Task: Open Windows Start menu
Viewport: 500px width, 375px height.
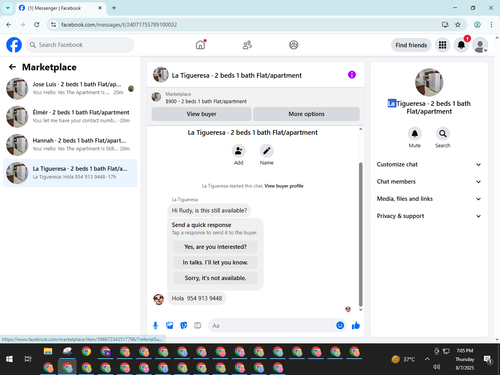Action: 9,359
